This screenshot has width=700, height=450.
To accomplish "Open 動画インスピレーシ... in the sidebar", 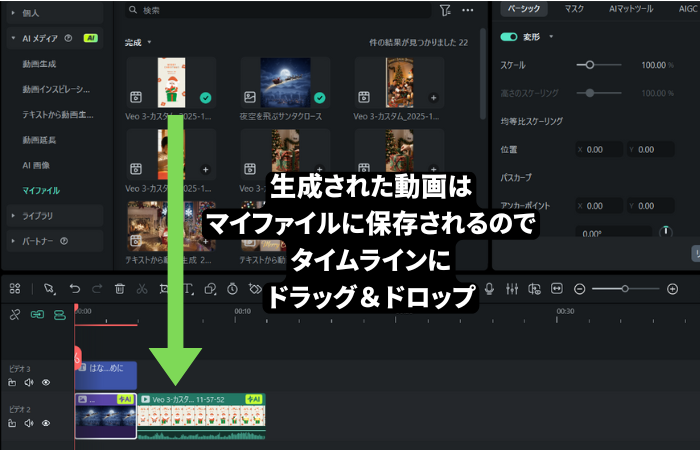I will click(56, 89).
